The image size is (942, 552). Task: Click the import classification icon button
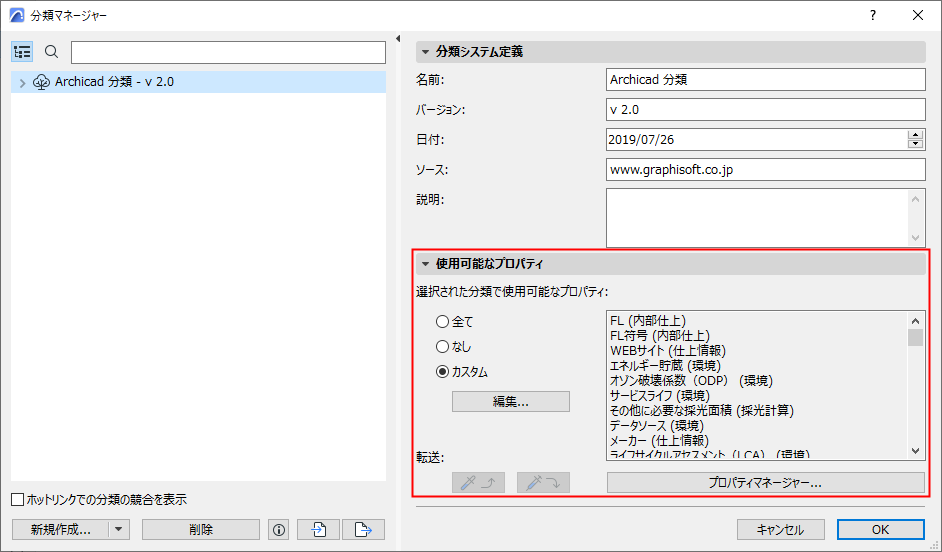318,530
